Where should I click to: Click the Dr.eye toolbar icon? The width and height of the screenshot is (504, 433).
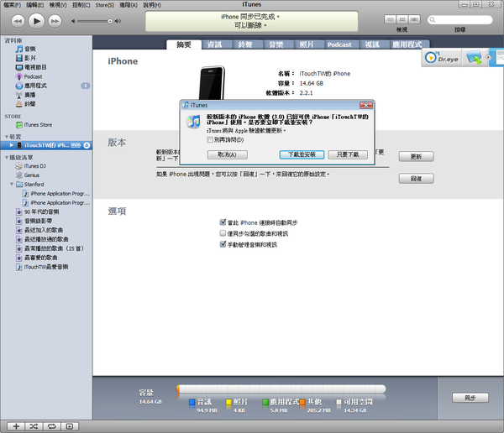(x=442, y=58)
